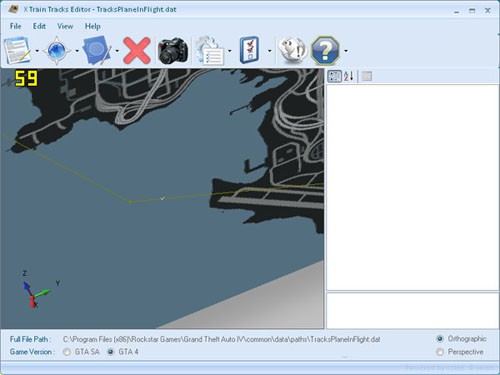Take a screenshot with the camera icon

tap(173, 51)
